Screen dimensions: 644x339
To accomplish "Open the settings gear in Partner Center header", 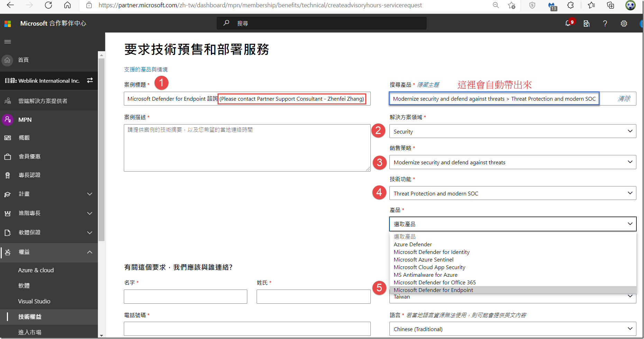I will click(x=624, y=24).
